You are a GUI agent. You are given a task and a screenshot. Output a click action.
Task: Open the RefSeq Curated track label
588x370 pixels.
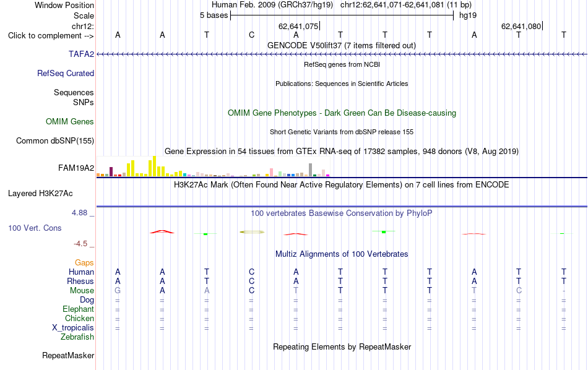pyautogui.click(x=66, y=74)
